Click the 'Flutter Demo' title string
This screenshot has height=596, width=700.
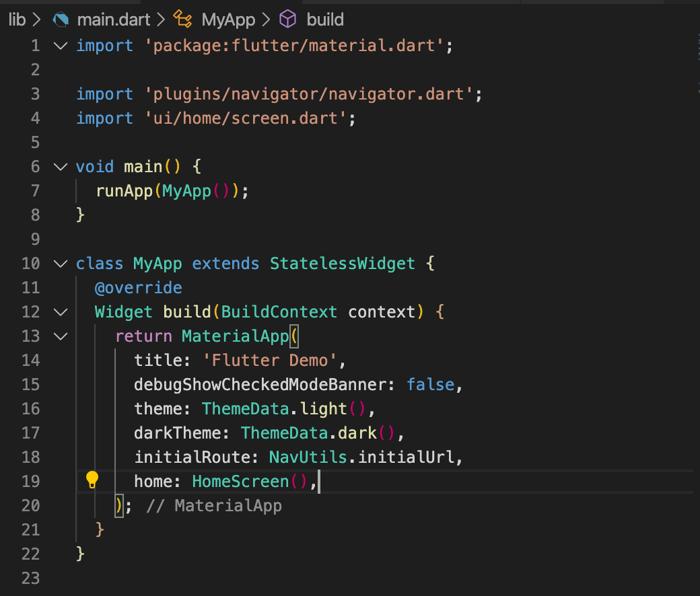point(269,360)
